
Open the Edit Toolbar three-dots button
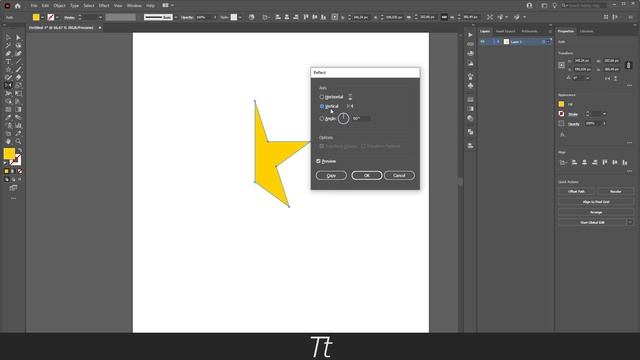tap(13, 198)
